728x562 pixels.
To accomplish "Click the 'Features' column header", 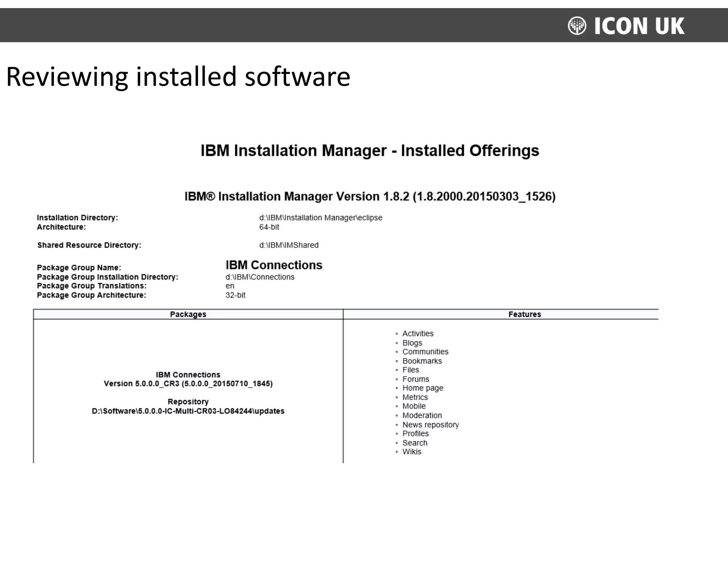I will point(525,314).
